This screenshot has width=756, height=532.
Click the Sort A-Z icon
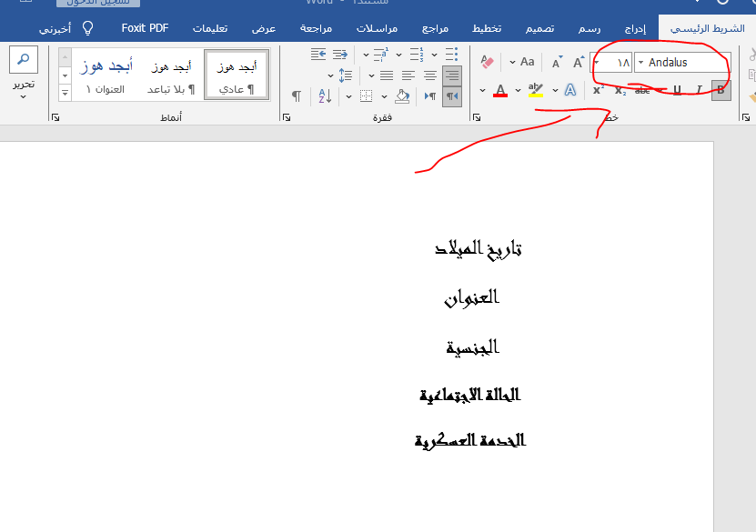click(325, 96)
